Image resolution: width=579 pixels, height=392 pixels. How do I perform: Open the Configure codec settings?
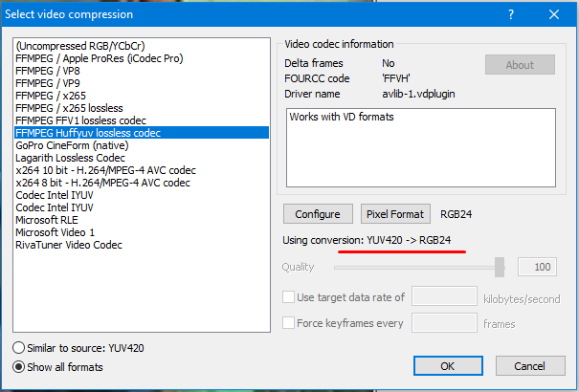(317, 214)
